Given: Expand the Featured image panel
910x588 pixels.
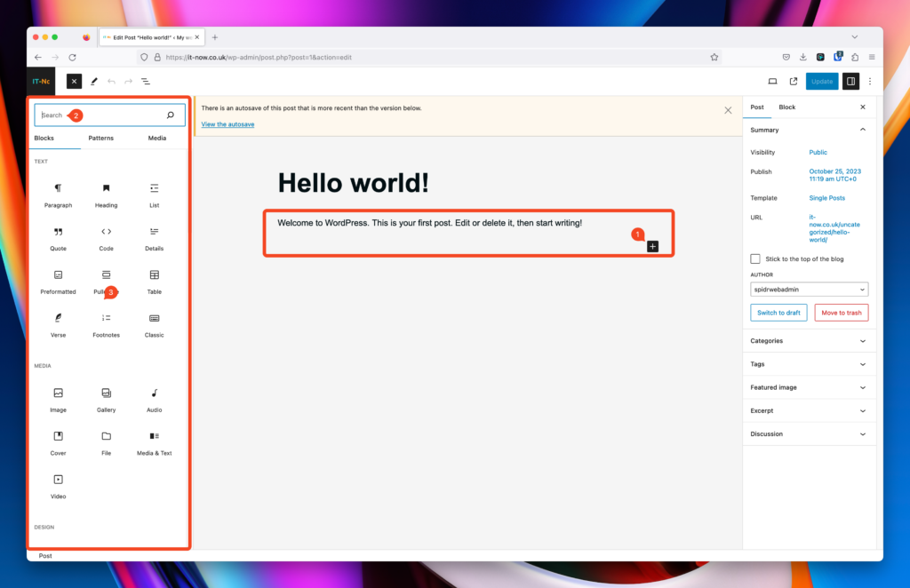Looking at the screenshot, I should (x=809, y=387).
